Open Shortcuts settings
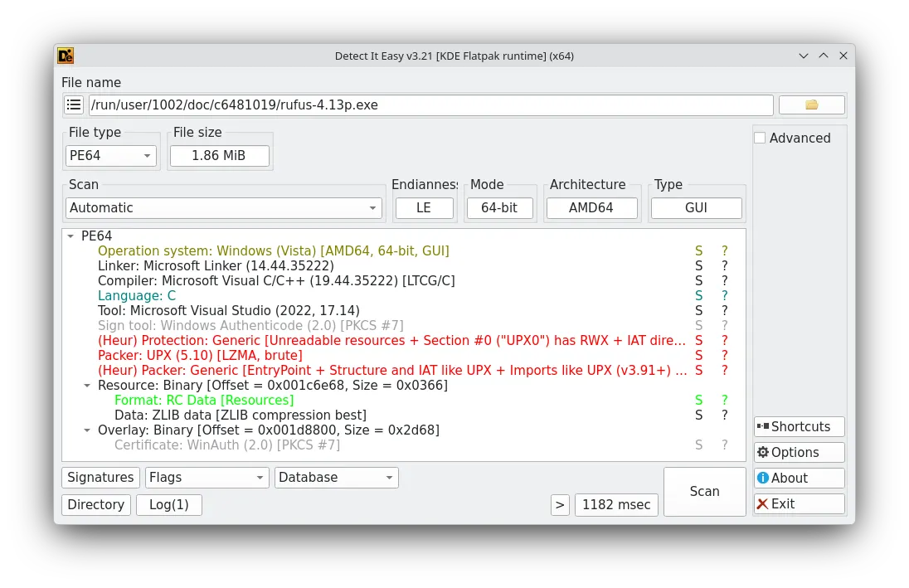This screenshot has height=588, width=909. (799, 427)
